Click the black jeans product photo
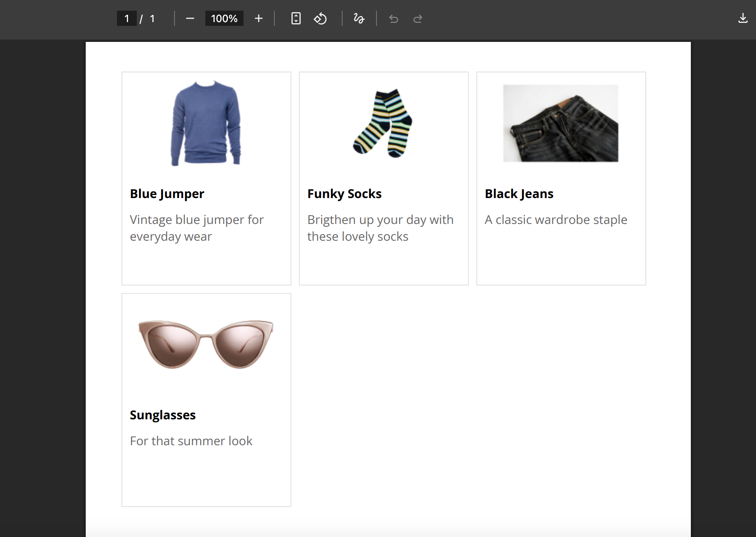 point(561,123)
